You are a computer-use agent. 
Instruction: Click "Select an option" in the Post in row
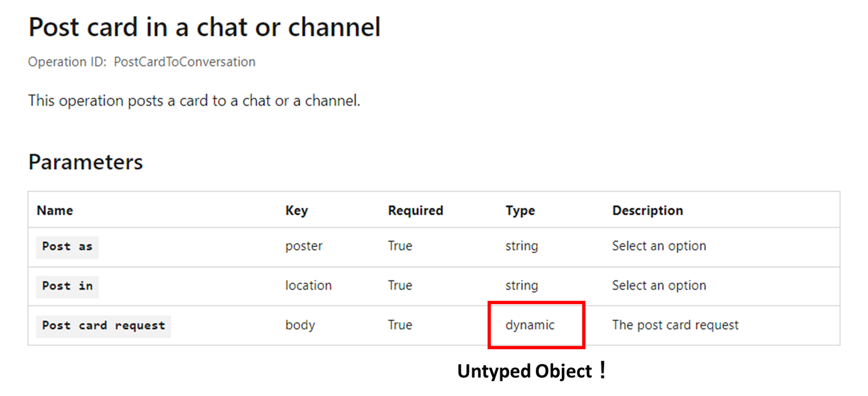(x=659, y=286)
